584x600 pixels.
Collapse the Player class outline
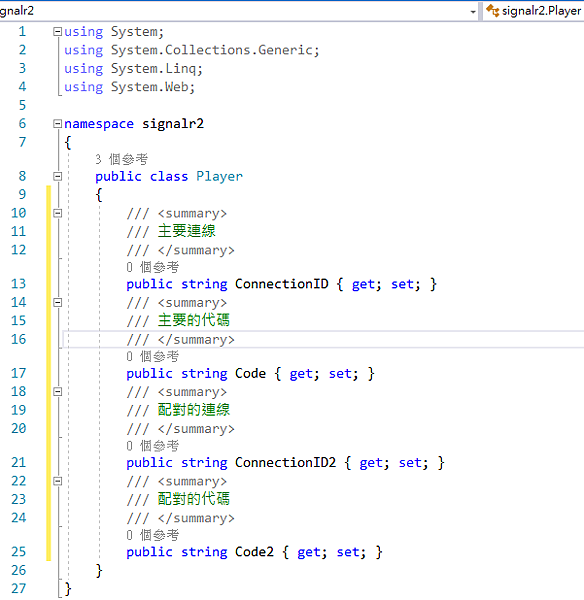click(x=57, y=176)
